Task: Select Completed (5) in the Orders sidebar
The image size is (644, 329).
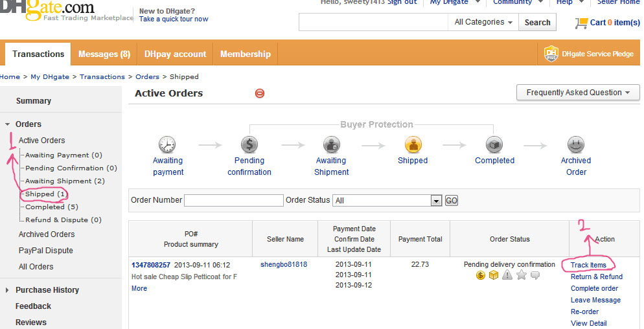Action: [x=51, y=207]
